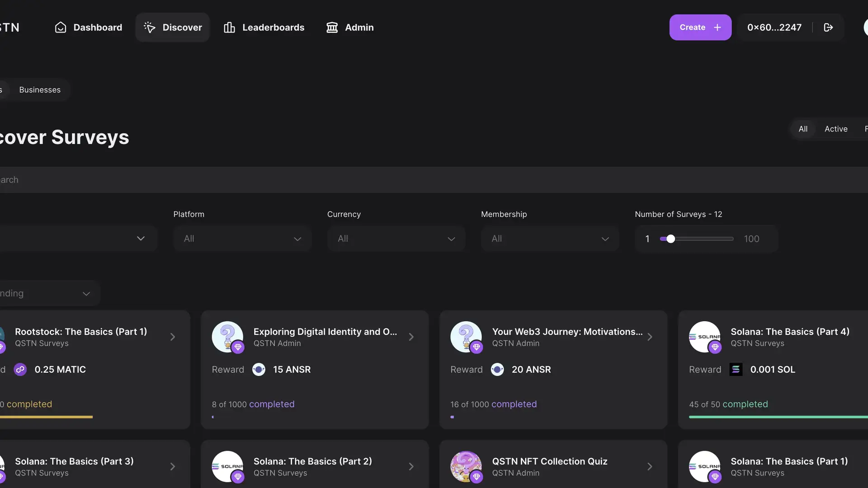Switch filter to Active surveys
The height and width of the screenshot is (488, 868).
(836, 129)
